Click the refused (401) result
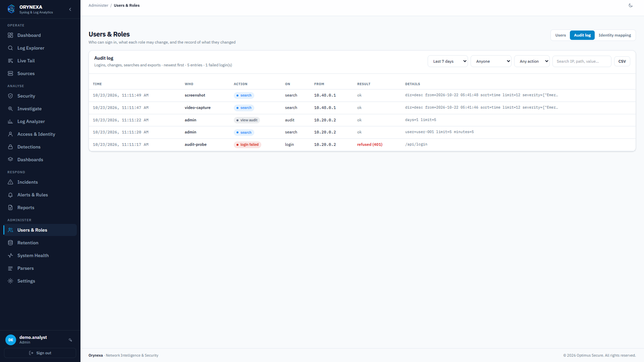644x362 pixels. pos(369,144)
